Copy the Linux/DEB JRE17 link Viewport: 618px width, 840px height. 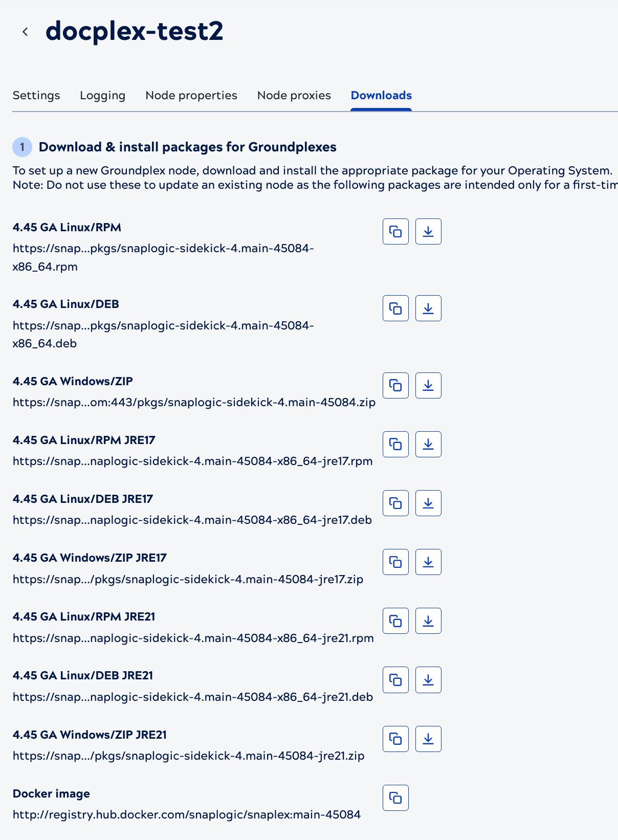[x=395, y=503]
